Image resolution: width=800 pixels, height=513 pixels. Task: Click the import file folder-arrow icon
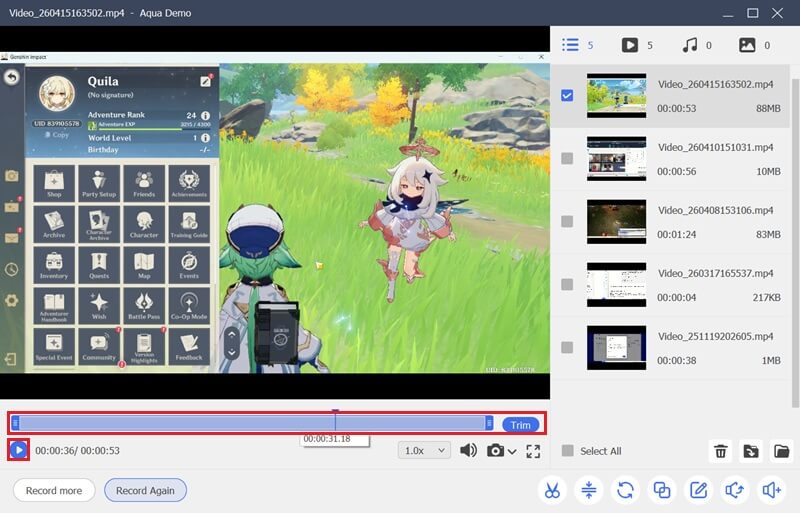tap(751, 451)
